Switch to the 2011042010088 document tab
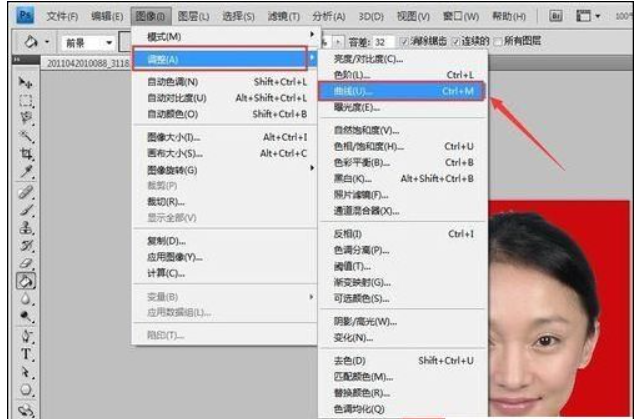 (x=87, y=64)
